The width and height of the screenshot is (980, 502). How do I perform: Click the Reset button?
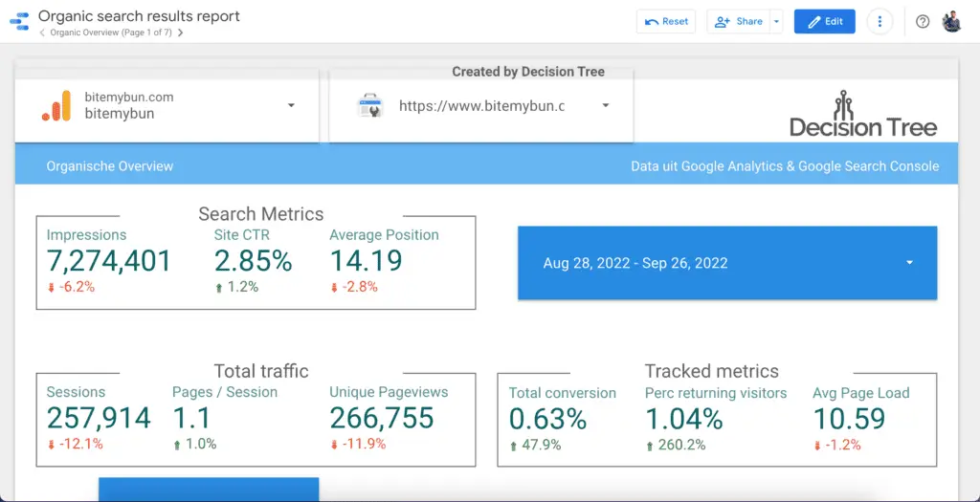666,21
